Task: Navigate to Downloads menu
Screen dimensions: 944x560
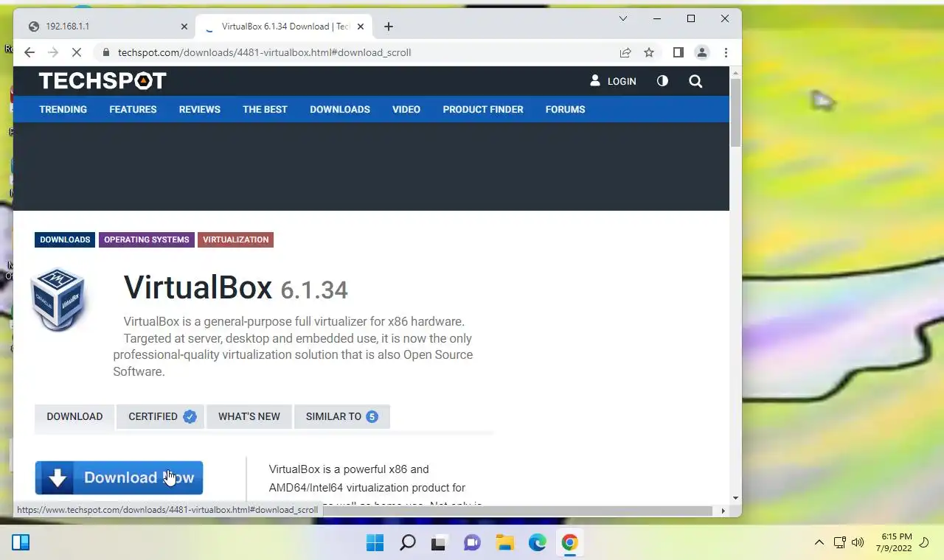Action: coord(340,109)
